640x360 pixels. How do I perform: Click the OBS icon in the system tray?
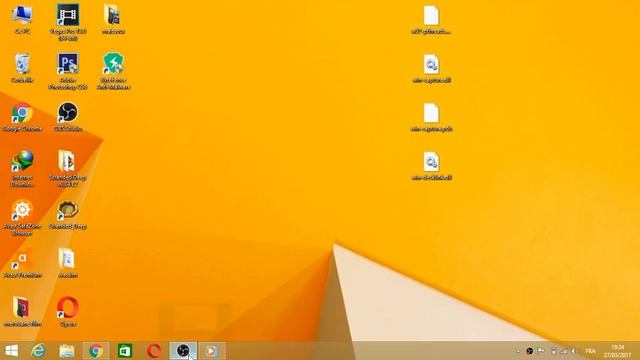(x=529, y=351)
